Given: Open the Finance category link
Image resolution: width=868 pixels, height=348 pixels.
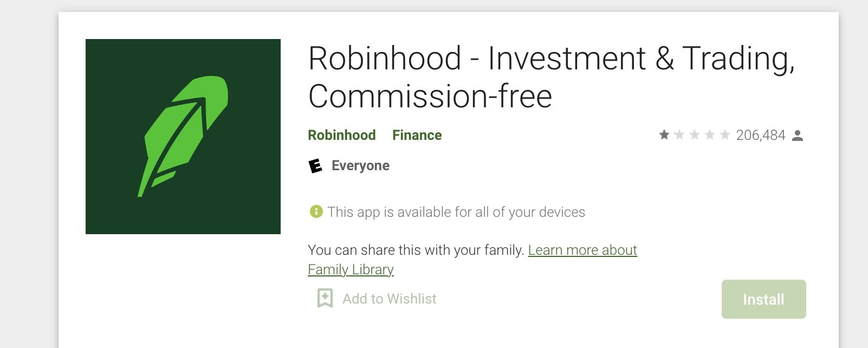Looking at the screenshot, I should point(417,135).
